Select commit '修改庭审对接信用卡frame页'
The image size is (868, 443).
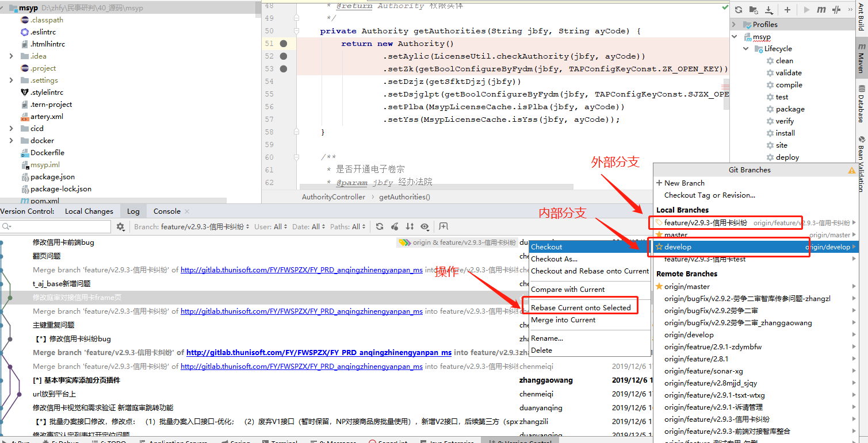[x=77, y=298]
